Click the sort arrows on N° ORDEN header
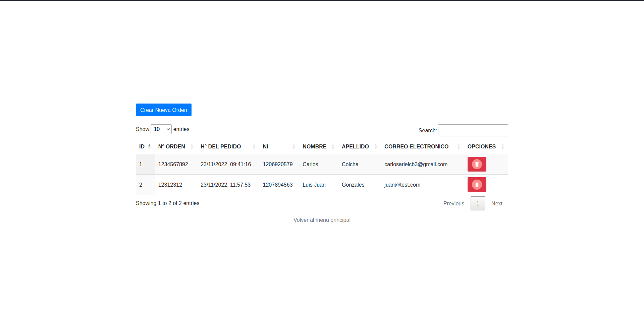Screen dimensions: 644x324 (x=191, y=146)
